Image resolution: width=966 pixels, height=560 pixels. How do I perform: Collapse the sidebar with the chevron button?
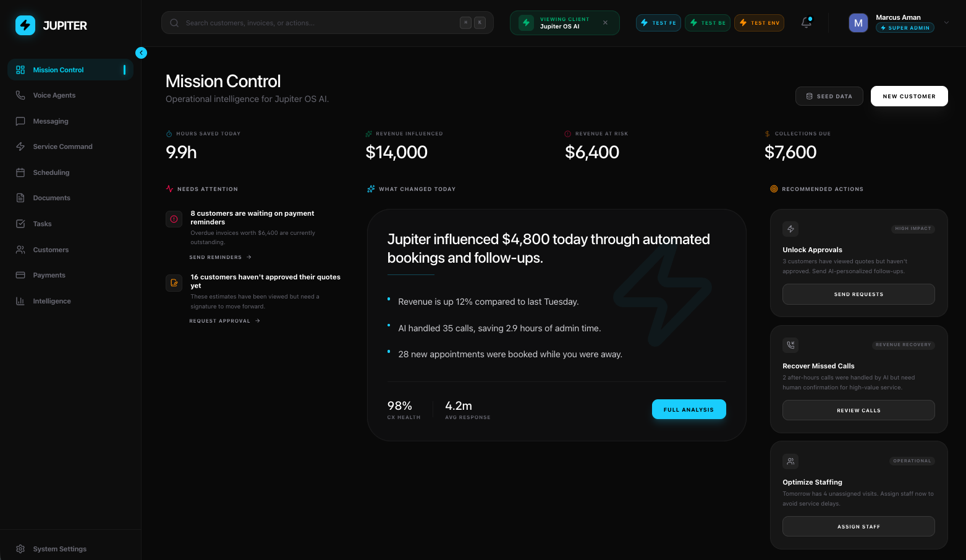click(x=142, y=53)
